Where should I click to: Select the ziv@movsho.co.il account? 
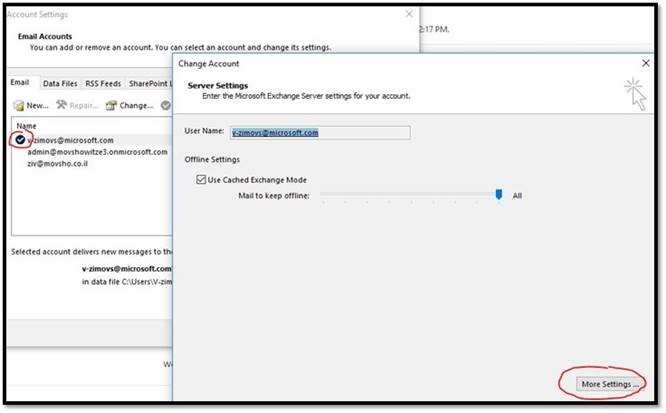tap(58, 164)
